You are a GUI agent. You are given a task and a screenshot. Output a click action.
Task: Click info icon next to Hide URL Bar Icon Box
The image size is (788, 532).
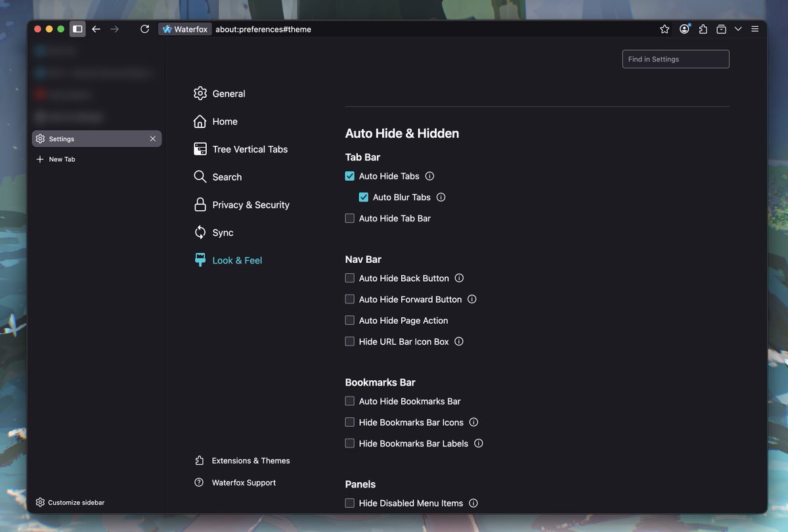(x=459, y=342)
